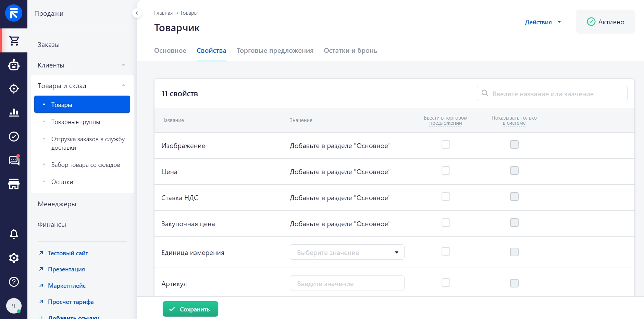Open notifications bell icon
The image size is (644, 319).
[14, 234]
